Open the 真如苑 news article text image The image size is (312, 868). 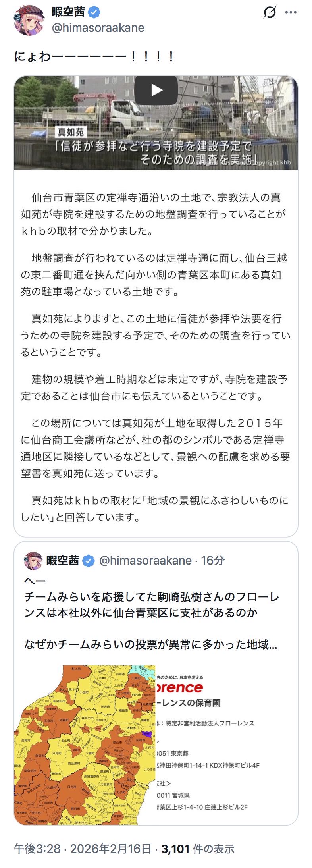[x=156, y=353]
